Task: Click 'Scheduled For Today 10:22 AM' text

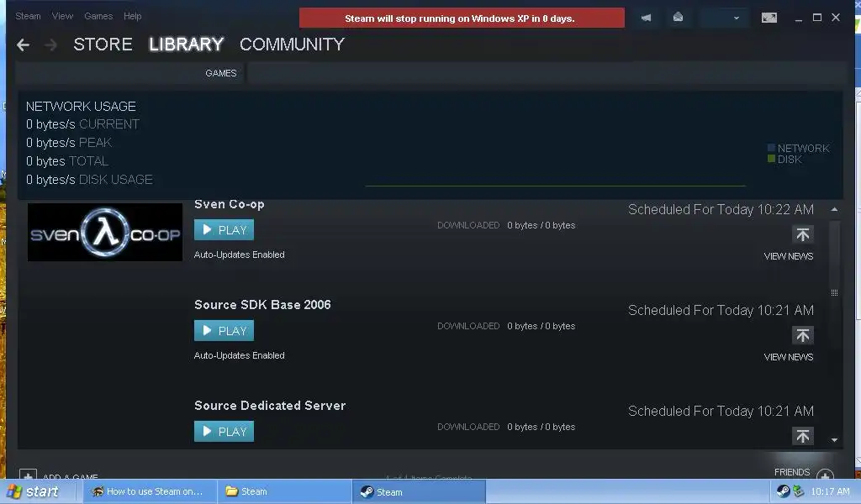Action: [x=721, y=209]
